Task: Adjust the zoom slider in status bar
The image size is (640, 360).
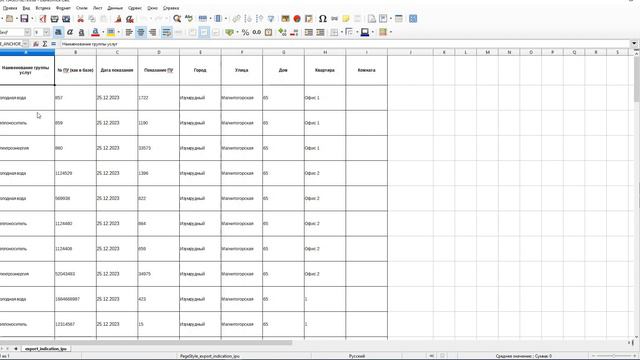Action: pyautogui.click(x=614, y=356)
